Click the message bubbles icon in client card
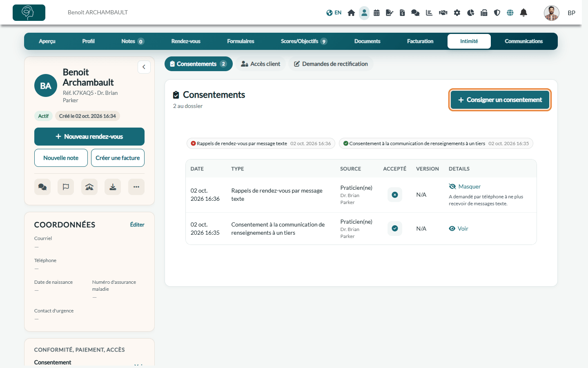Image resolution: width=588 pixels, height=368 pixels. [x=42, y=187]
